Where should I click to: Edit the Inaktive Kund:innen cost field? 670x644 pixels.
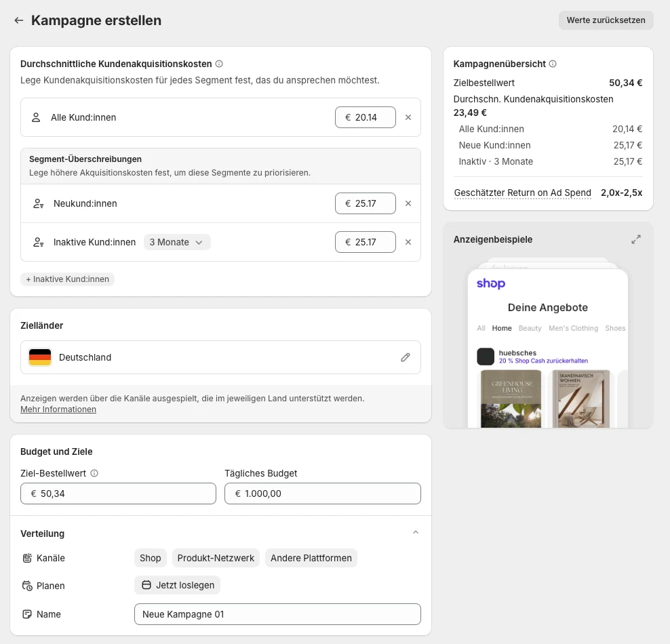click(x=366, y=242)
